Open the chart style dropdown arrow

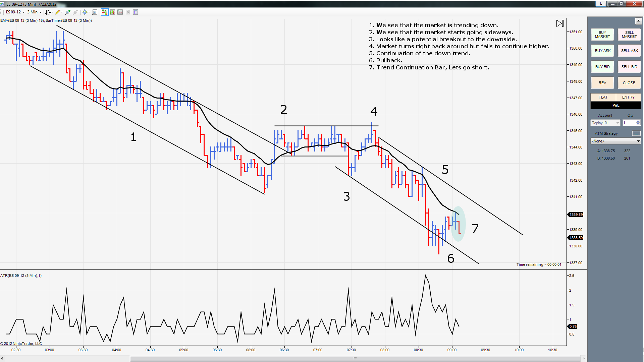coord(52,12)
